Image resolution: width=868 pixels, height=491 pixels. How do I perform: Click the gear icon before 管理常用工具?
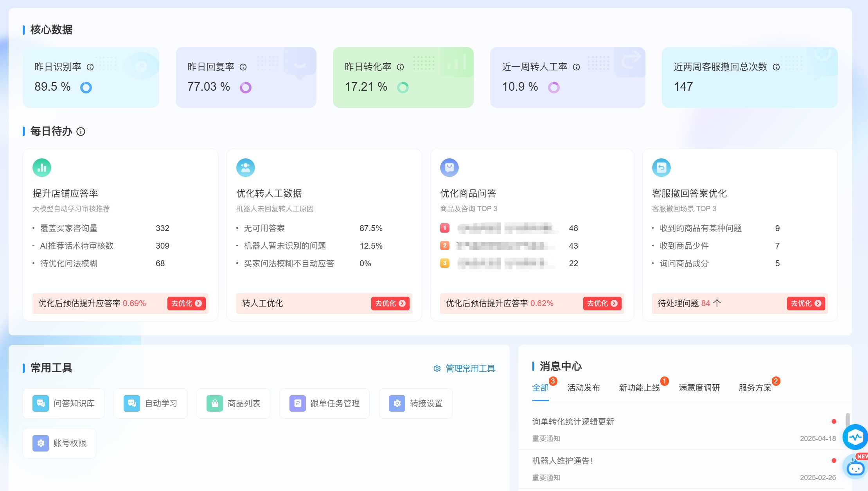pos(437,368)
